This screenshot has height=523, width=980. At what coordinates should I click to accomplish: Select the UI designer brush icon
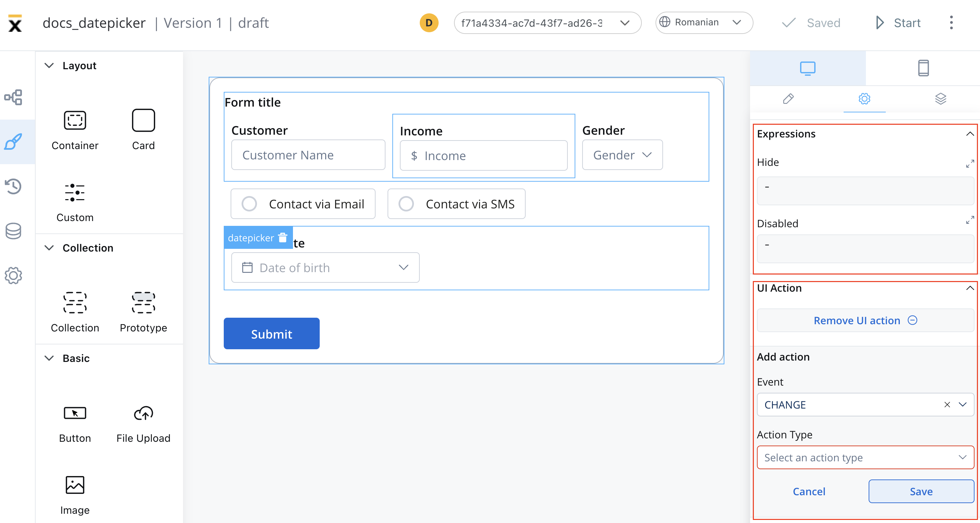pos(13,142)
